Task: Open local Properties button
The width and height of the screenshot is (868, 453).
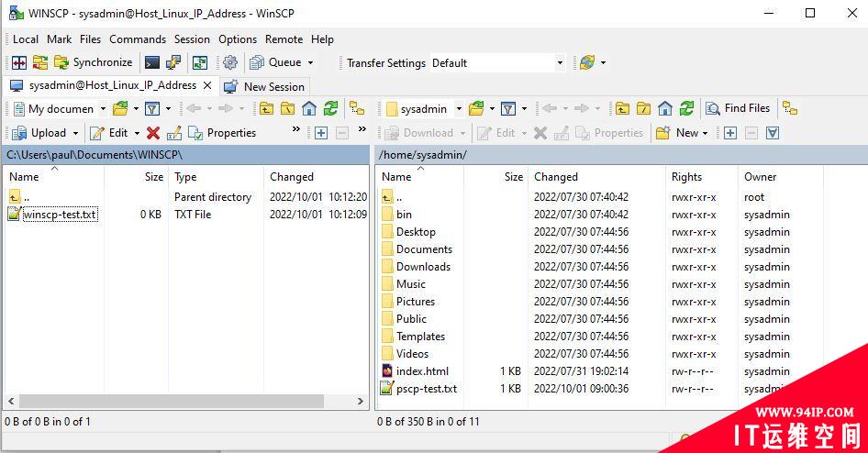Action: coord(223,133)
